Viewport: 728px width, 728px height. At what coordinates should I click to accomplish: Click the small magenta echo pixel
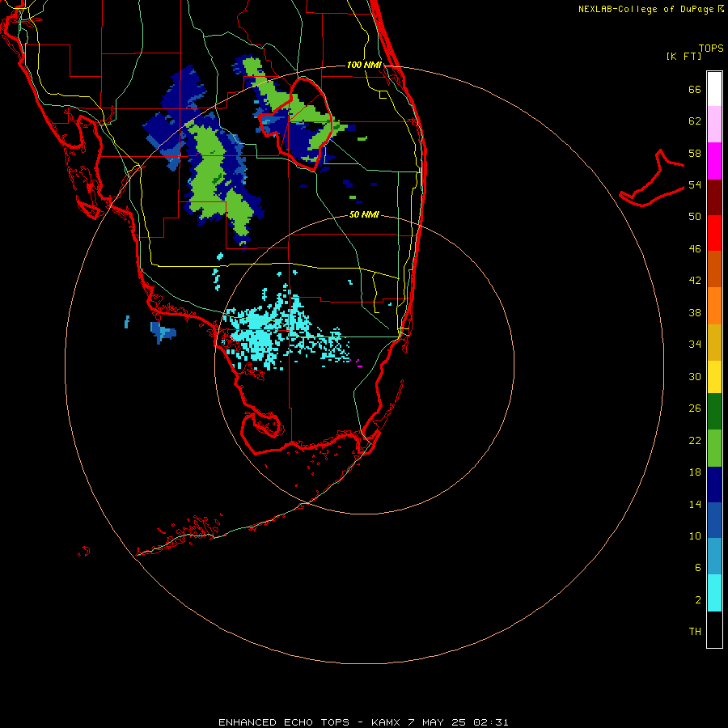(x=359, y=366)
